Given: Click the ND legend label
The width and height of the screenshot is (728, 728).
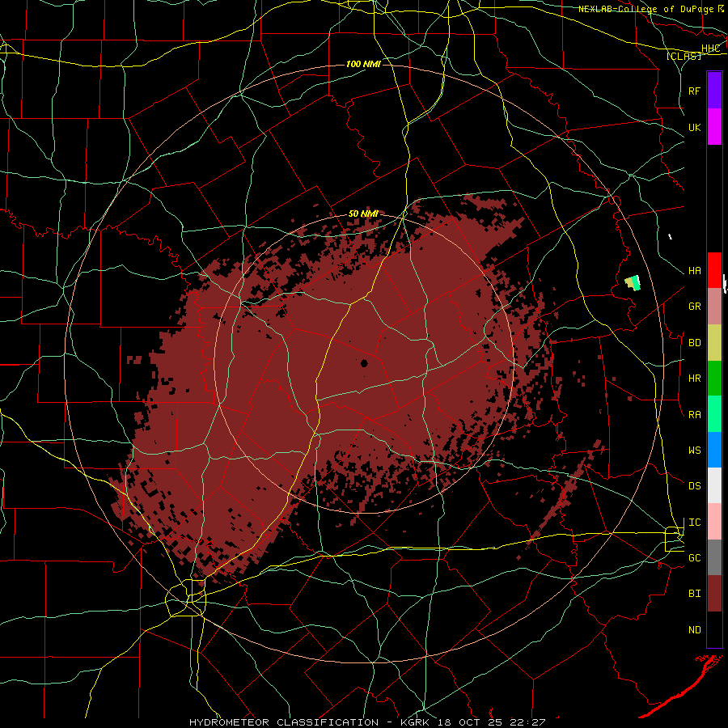Looking at the screenshot, I should [695, 630].
